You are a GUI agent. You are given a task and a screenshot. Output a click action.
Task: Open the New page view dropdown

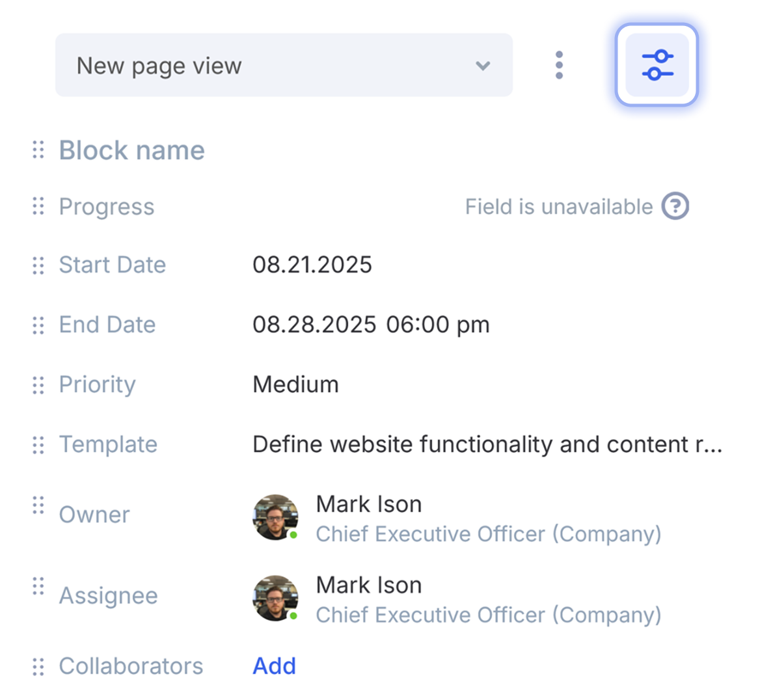click(284, 65)
